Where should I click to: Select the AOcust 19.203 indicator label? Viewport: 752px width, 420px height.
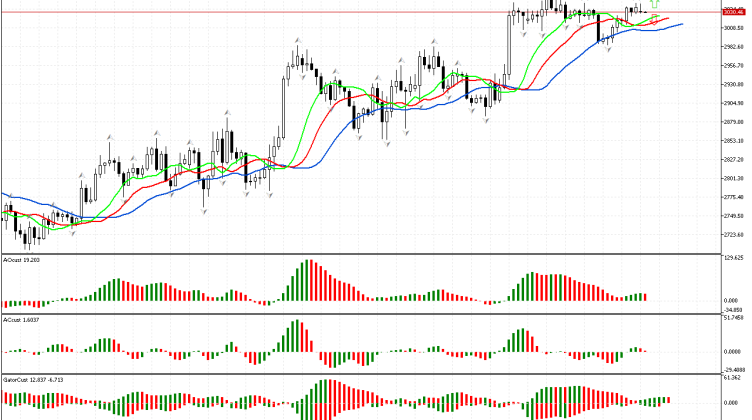(x=21, y=259)
